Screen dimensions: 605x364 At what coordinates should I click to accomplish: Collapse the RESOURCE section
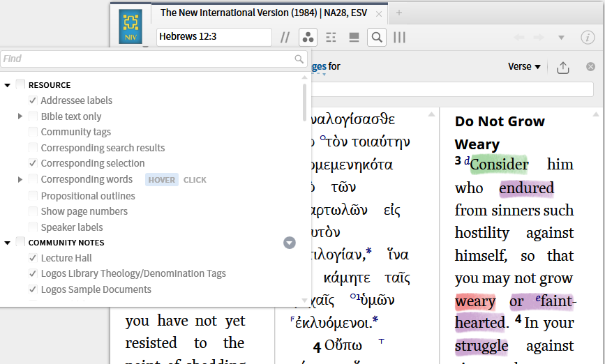click(8, 85)
